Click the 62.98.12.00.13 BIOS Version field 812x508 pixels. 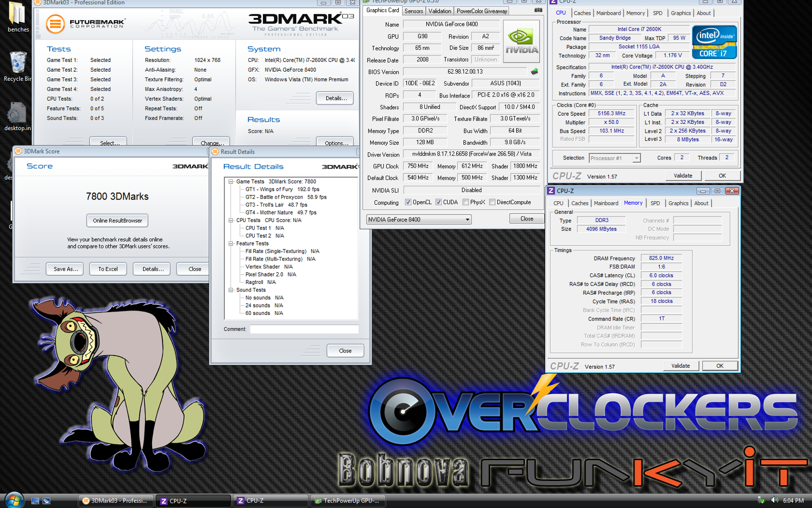465,72
